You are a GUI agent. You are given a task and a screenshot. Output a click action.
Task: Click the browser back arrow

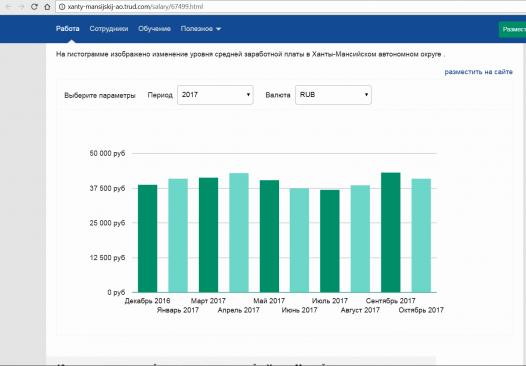pos(8,7)
